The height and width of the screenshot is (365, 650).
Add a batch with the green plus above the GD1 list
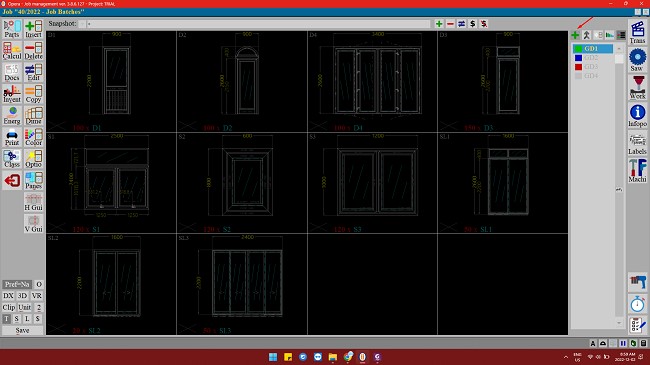pos(575,35)
